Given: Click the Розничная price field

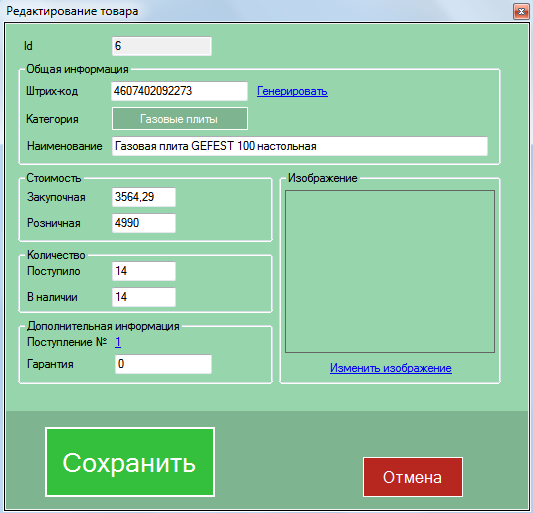Looking at the screenshot, I should 144,223.
